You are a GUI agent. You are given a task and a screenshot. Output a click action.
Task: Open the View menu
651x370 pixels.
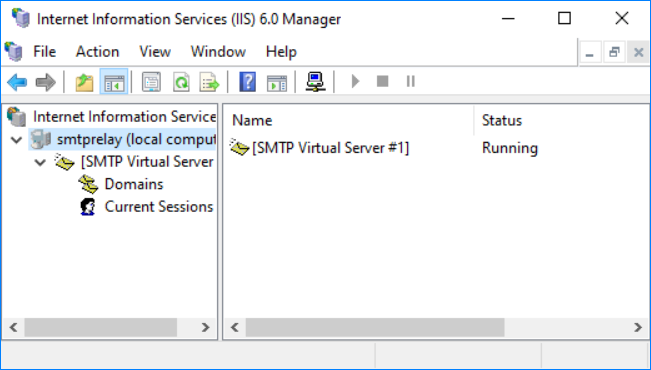pyautogui.click(x=155, y=51)
